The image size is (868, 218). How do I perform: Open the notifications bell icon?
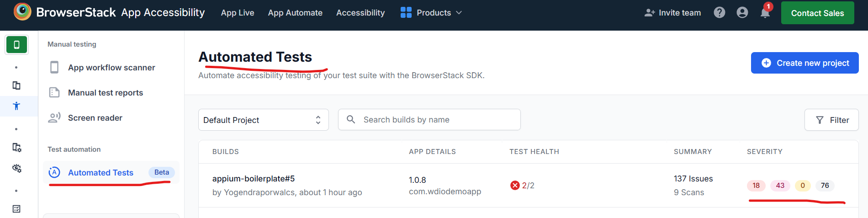(765, 13)
